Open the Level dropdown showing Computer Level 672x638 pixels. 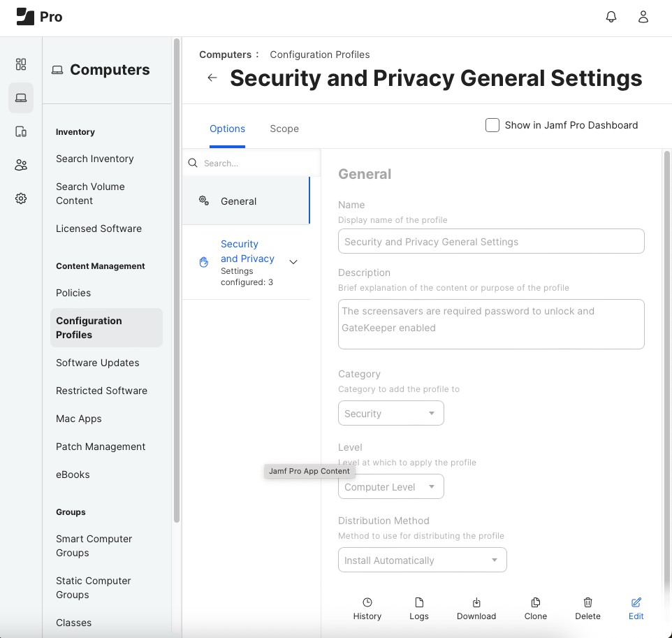pos(390,487)
